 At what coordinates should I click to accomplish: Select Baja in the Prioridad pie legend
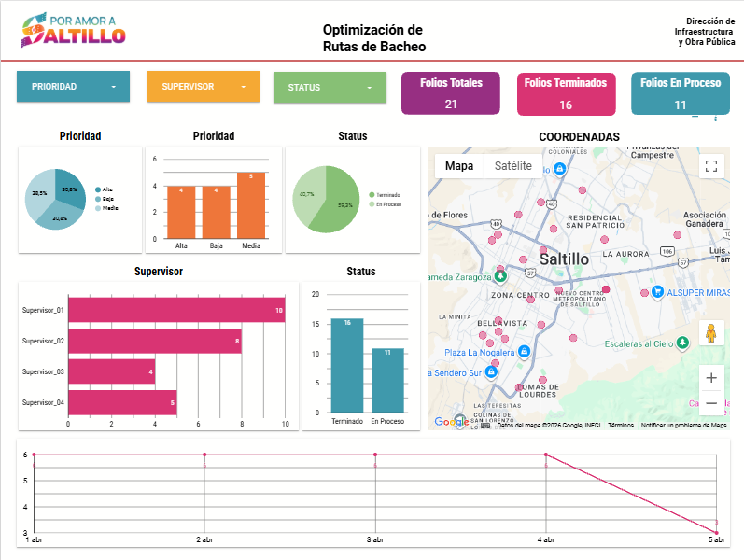pyautogui.click(x=105, y=199)
